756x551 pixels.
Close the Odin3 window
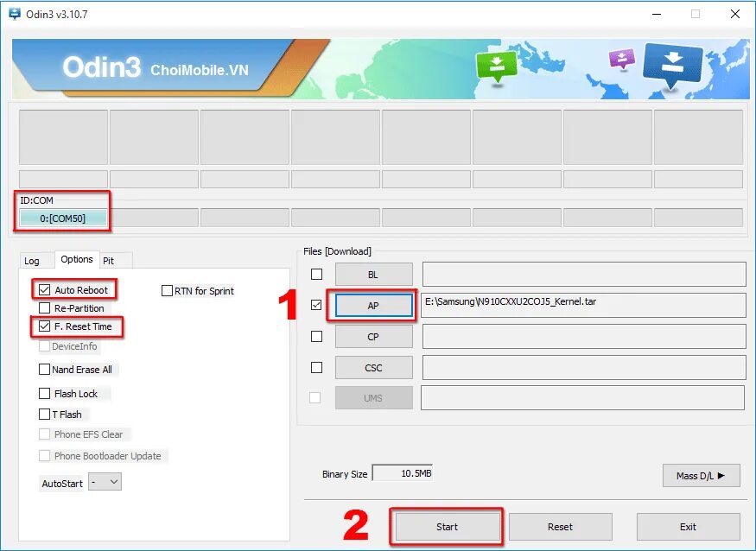pos(734,14)
